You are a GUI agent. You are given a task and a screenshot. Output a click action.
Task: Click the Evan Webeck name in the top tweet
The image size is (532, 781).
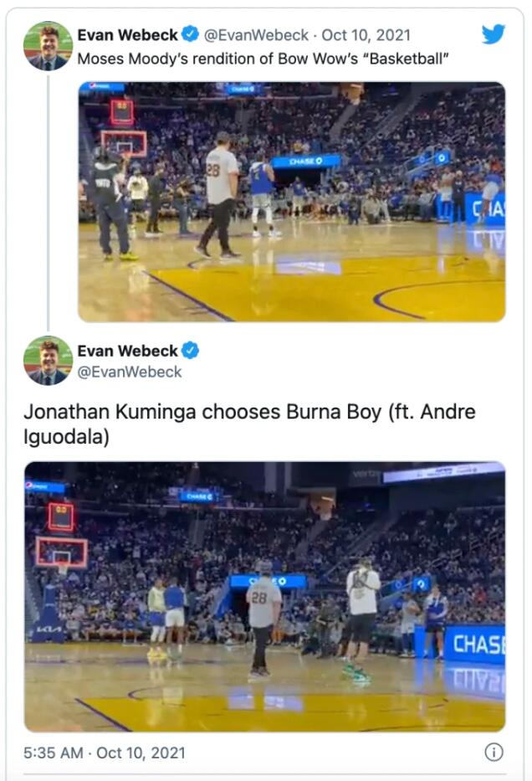tap(127, 34)
